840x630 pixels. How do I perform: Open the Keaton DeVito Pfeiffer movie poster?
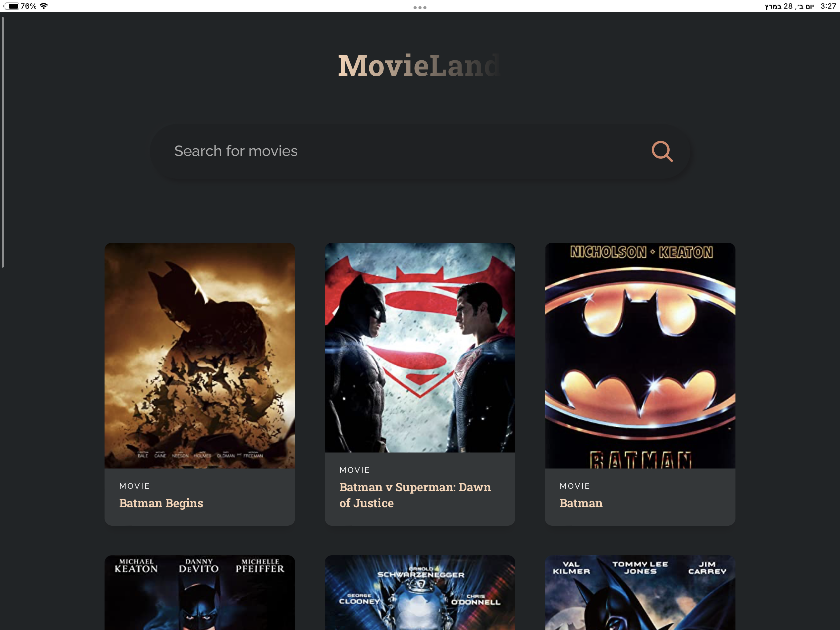pyautogui.click(x=200, y=592)
